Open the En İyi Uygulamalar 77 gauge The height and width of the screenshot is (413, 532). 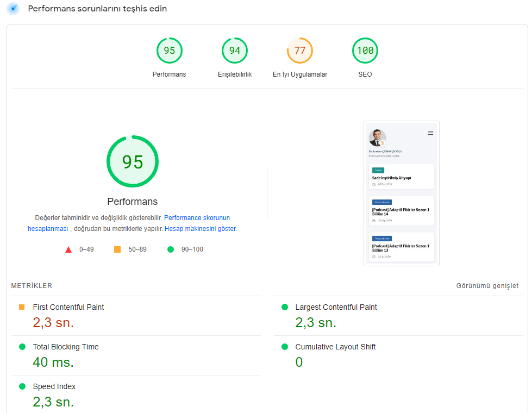click(299, 51)
